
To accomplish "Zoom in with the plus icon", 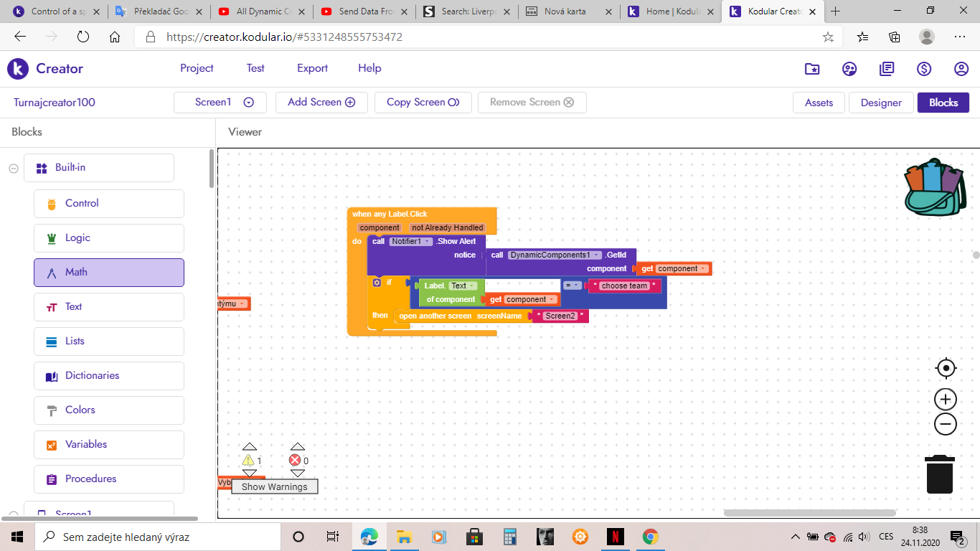I will click(946, 399).
